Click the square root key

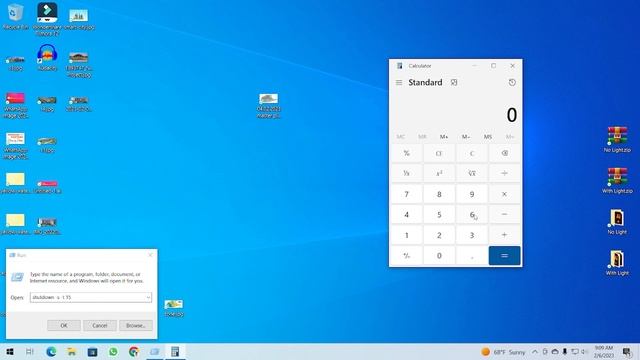472,173
